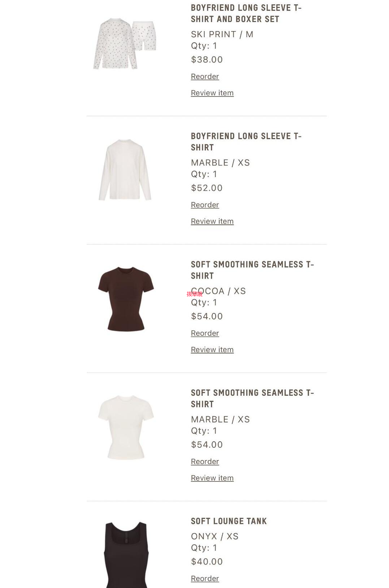Screen dimensions: 389x588
Task: Open the white long sleeve shirt thumbnail
Action: point(125,169)
